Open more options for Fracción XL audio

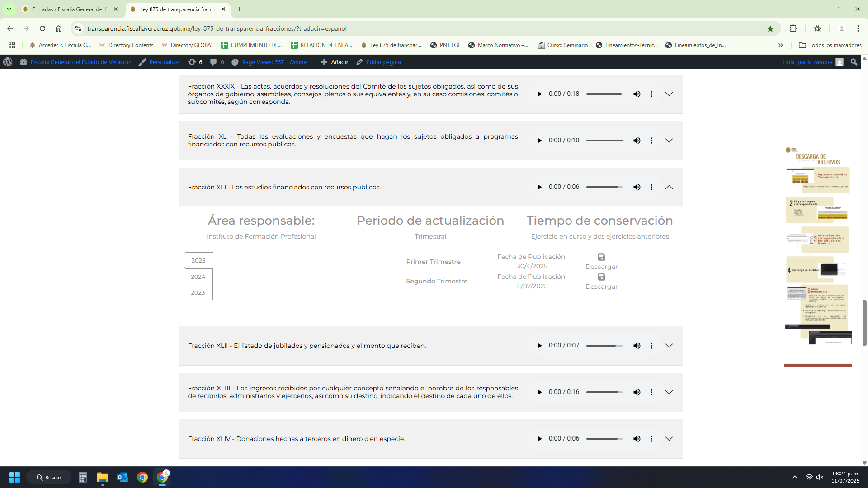(x=651, y=141)
